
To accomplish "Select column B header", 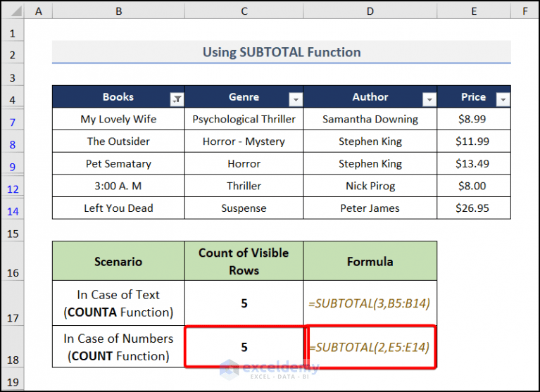I will coord(118,11).
